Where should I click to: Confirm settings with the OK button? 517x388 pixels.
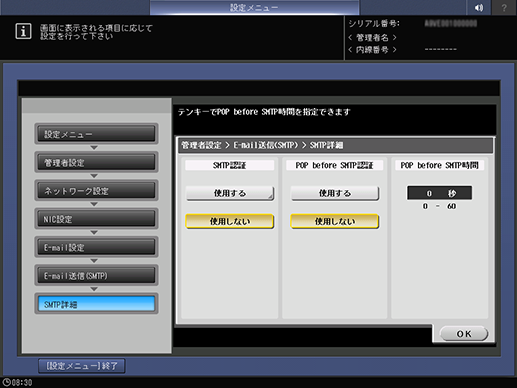(464, 334)
